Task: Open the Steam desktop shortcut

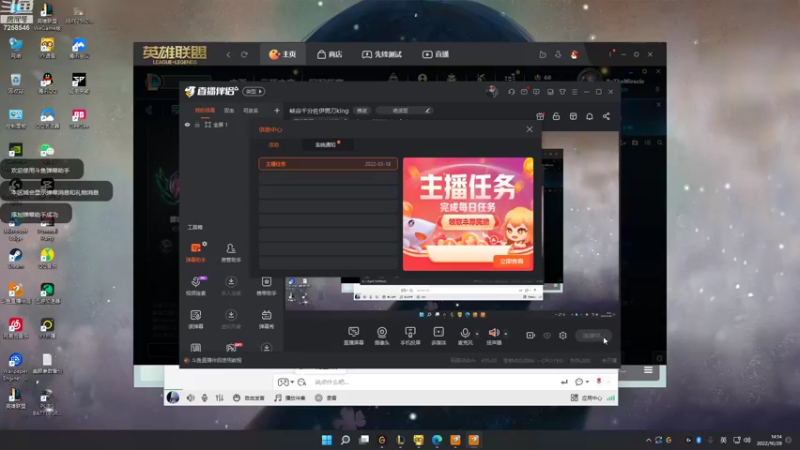Action: click(15, 258)
